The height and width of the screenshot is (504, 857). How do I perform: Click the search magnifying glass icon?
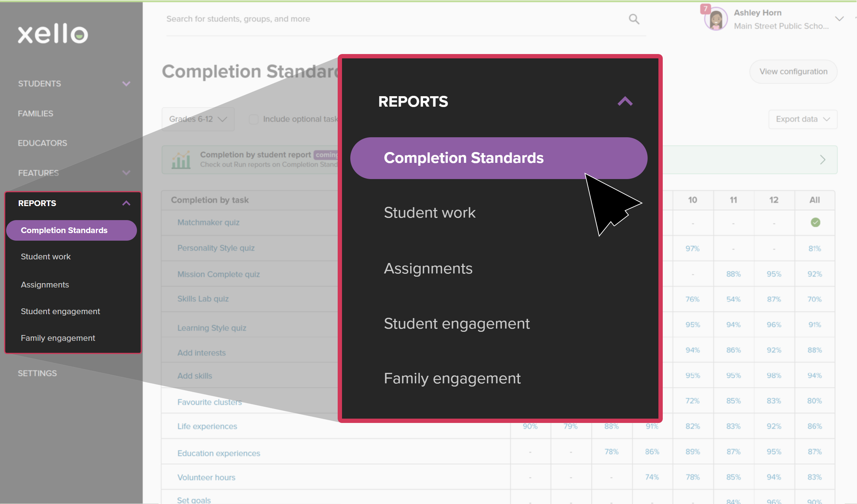pyautogui.click(x=634, y=19)
